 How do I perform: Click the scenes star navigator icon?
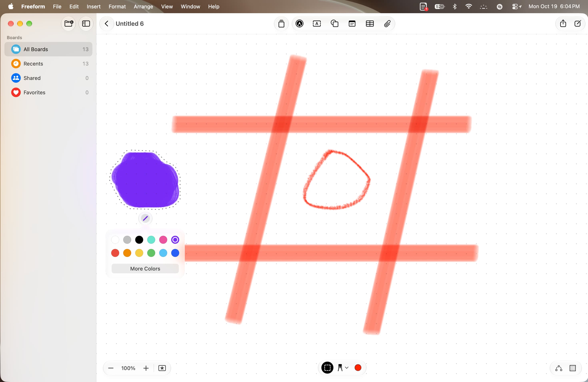pyautogui.click(x=162, y=368)
